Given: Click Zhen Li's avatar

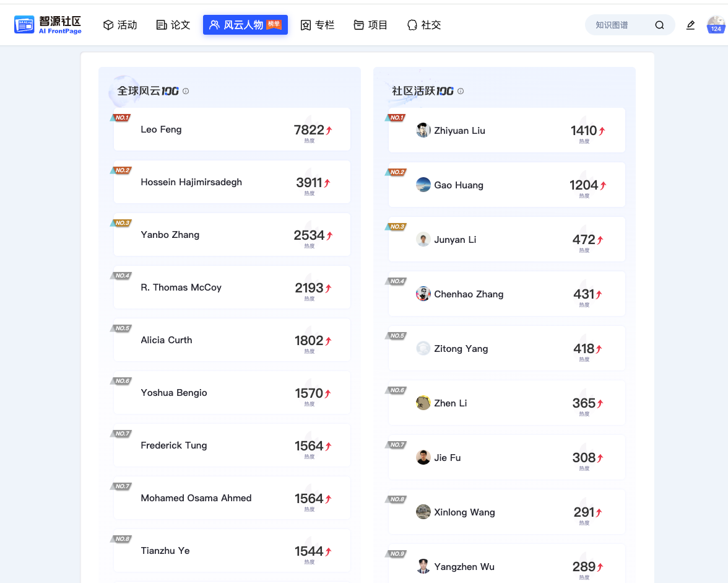Looking at the screenshot, I should coord(423,403).
